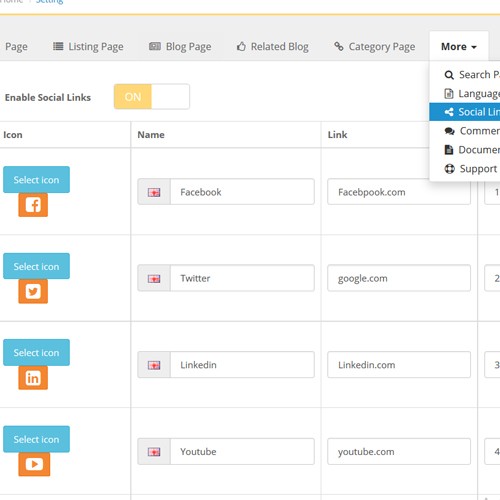Toggle the Enable Social Links switch
Viewport: 500px width, 500px height.
pos(152,97)
